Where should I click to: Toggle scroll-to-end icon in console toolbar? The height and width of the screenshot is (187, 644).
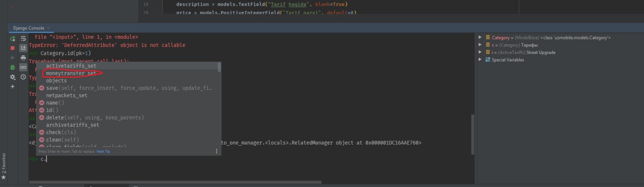[x=23, y=48]
